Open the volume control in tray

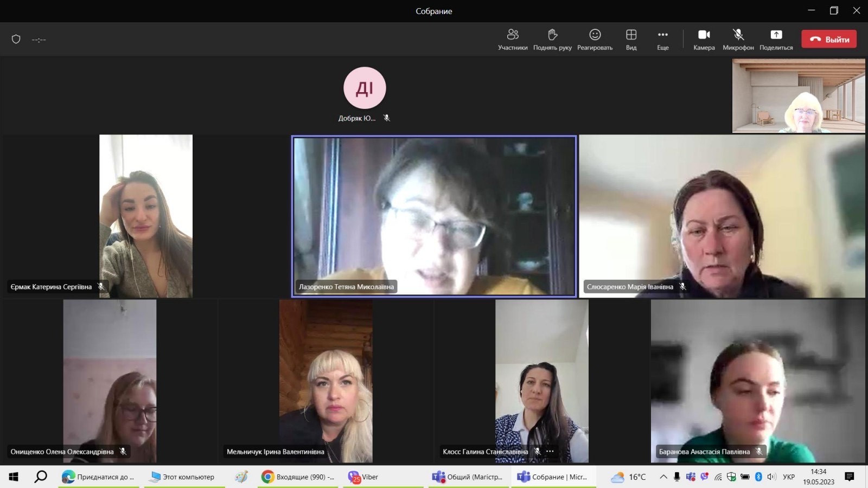click(771, 477)
